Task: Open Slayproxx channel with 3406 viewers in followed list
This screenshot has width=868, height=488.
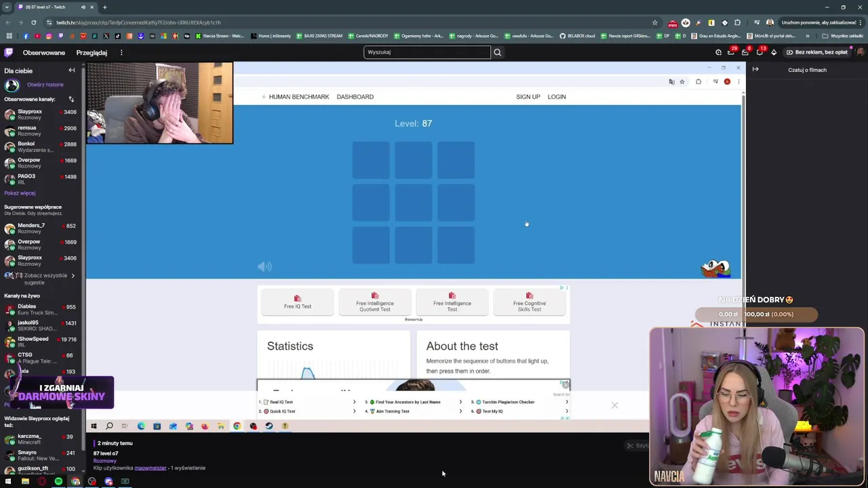Action: (x=41, y=115)
